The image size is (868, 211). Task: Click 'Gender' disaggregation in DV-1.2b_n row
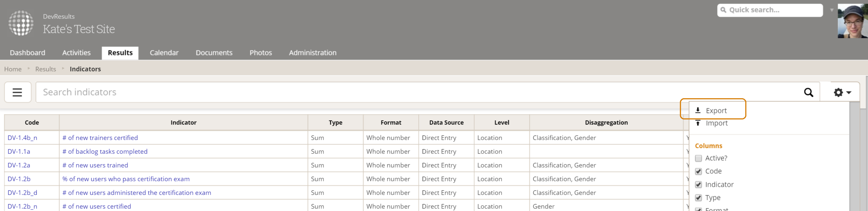click(x=543, y=206)
